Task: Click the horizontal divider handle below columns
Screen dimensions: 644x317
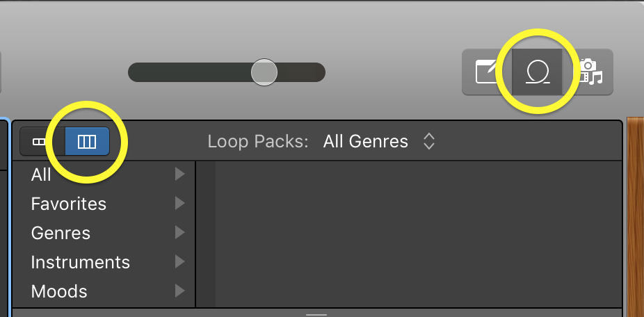Action: coord(316,315)
